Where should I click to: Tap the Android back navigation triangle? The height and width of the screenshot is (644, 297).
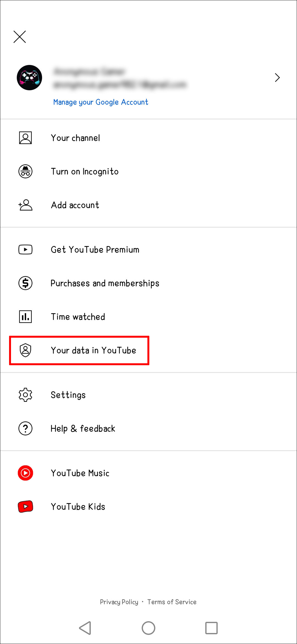click(85, 628)
